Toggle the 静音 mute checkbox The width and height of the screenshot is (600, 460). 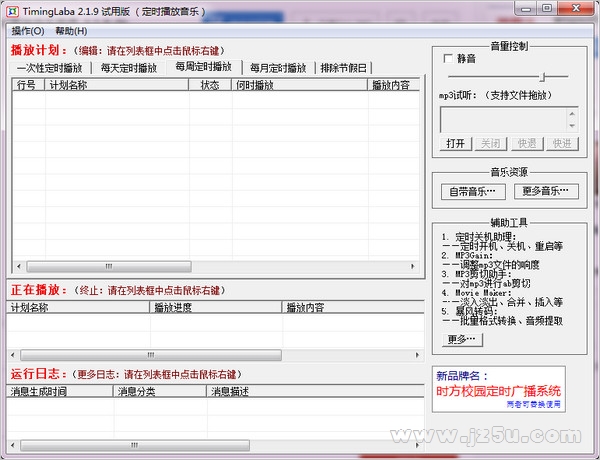click(447, 59)
